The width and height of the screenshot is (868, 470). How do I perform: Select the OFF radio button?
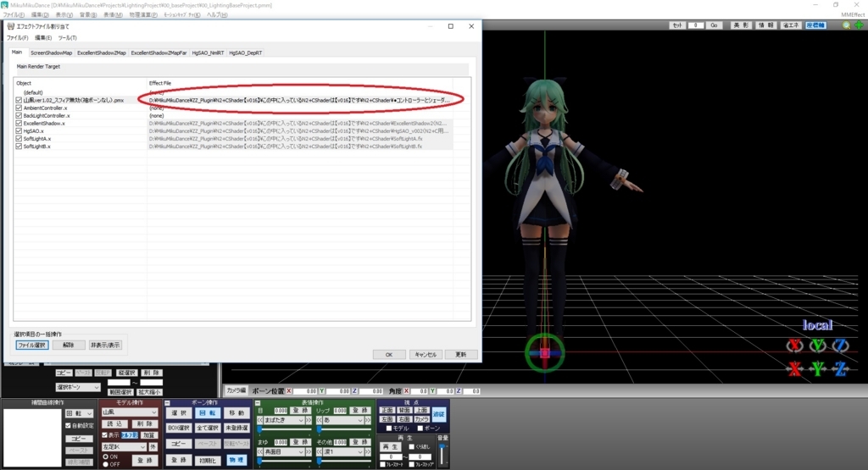[106, 464]
